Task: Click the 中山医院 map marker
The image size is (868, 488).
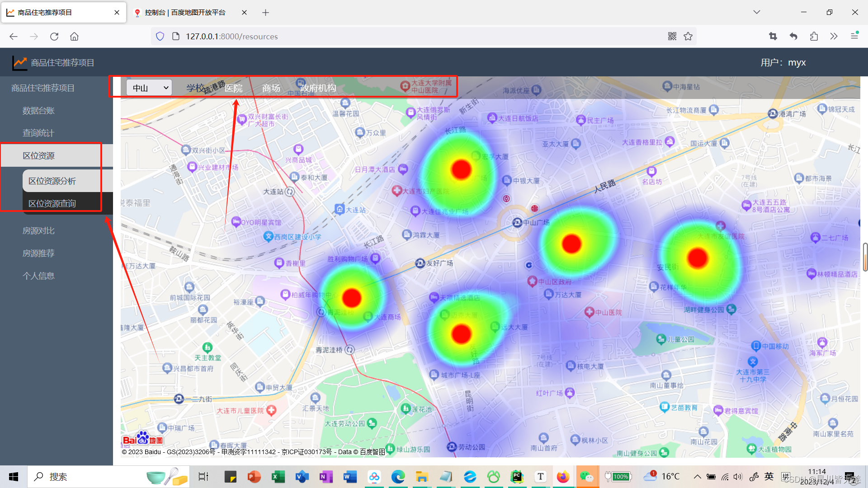Action: coord(589,312)
